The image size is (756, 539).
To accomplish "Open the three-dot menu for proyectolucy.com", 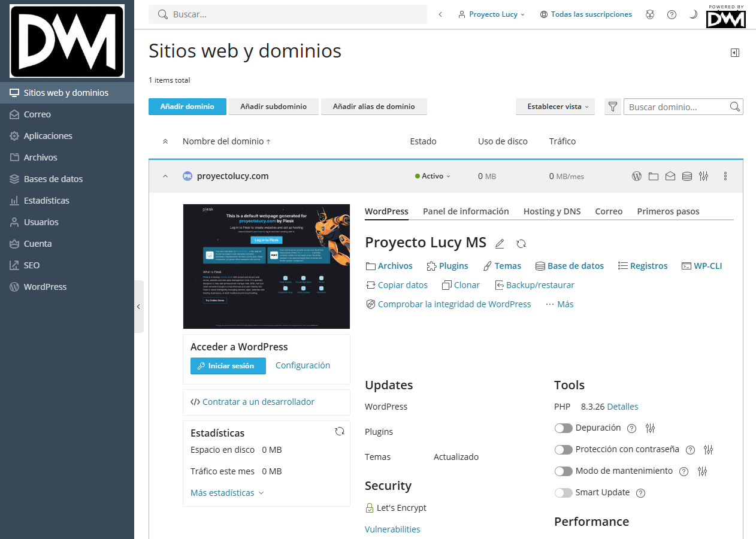I will click(725, 176).
